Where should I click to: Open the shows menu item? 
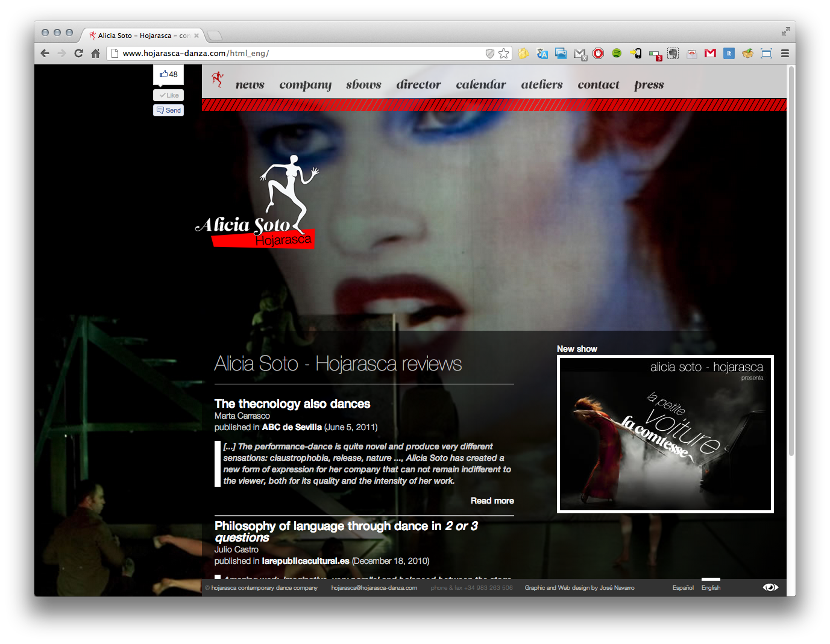363,85
